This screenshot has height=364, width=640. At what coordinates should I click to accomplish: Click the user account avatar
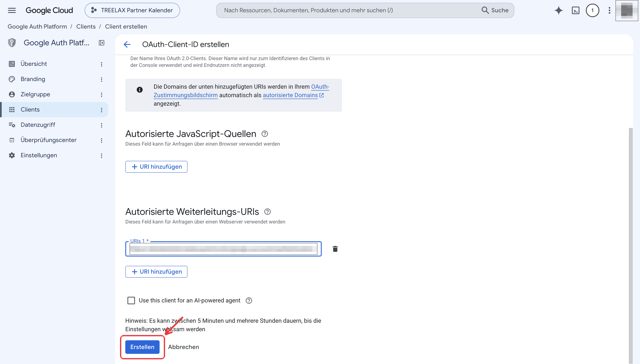[627, 11]
